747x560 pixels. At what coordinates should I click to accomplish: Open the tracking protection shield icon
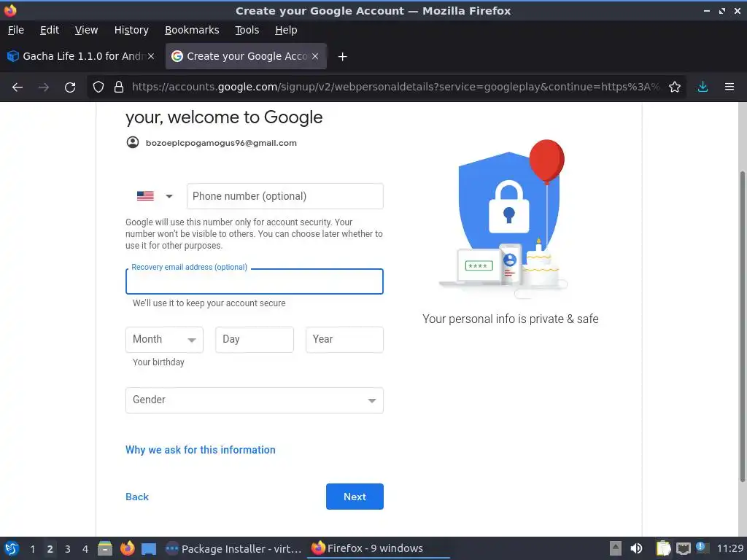(x=98, y=87)
